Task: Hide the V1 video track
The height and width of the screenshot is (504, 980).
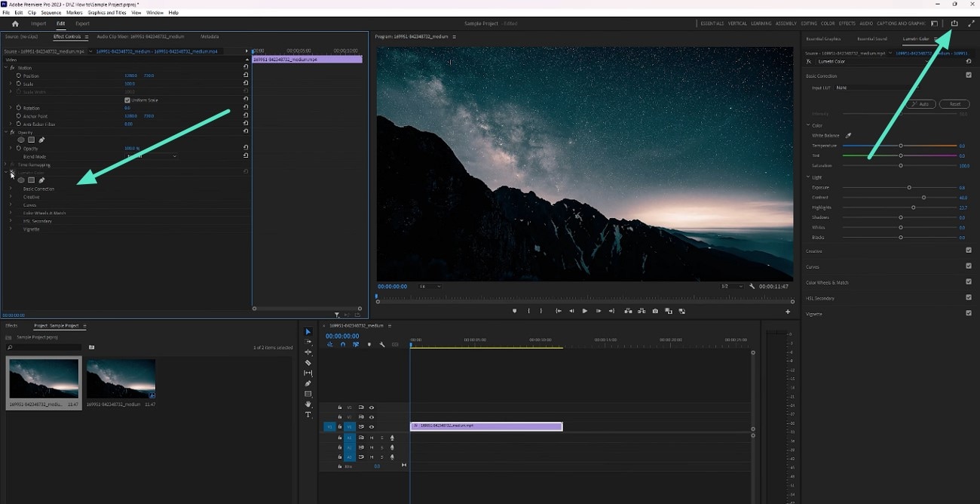Action: click(x=371, y=427)
